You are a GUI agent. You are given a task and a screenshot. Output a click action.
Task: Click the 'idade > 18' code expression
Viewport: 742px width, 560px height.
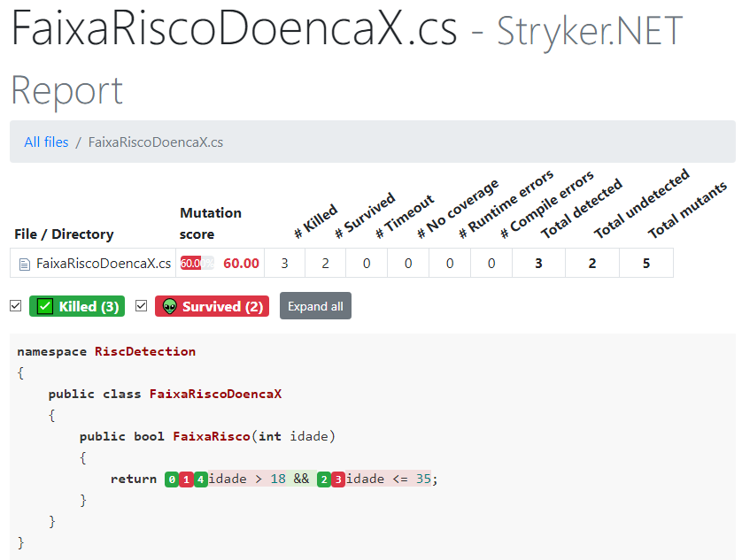[x=247, y=479]
